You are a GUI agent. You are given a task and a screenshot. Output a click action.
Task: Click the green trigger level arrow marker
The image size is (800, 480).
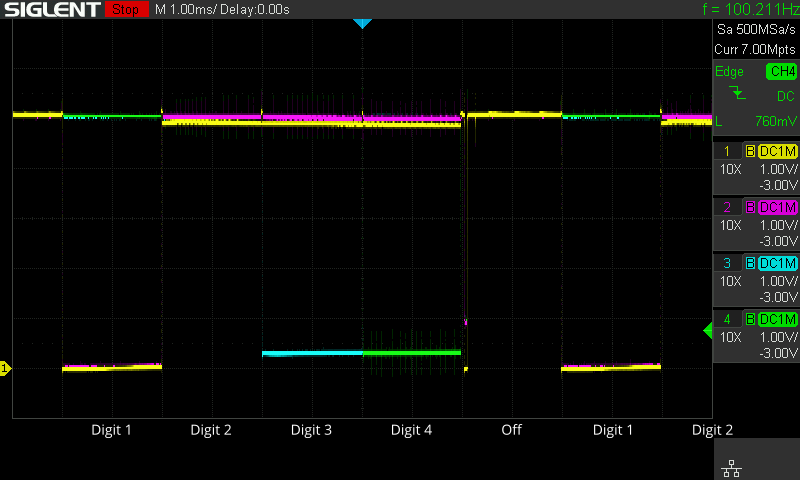pyautogui.click(x=708, y=331)
